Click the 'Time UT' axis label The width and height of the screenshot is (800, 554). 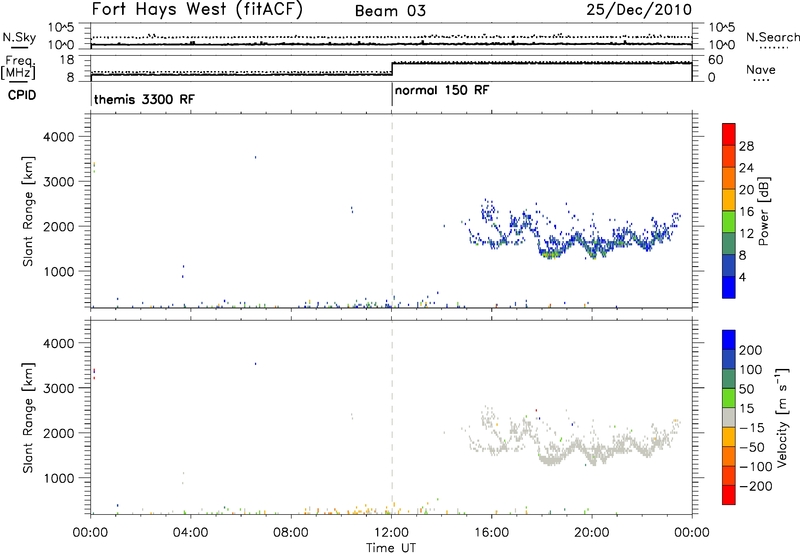pyautogui.click(x=391, y=548)
